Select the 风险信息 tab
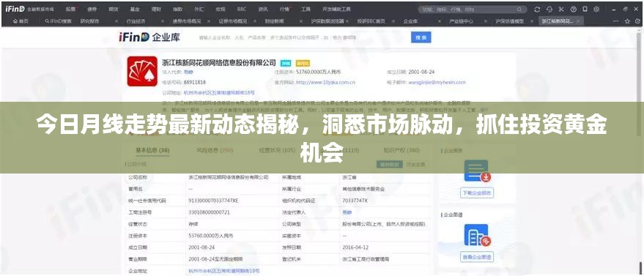644x276 pixels. click(x=215, y=150)
